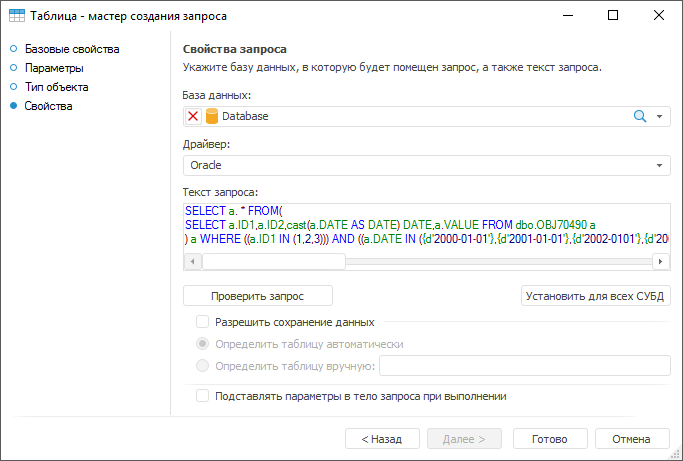
Task: Minimize the wizard window
Action: coord(568,16)
